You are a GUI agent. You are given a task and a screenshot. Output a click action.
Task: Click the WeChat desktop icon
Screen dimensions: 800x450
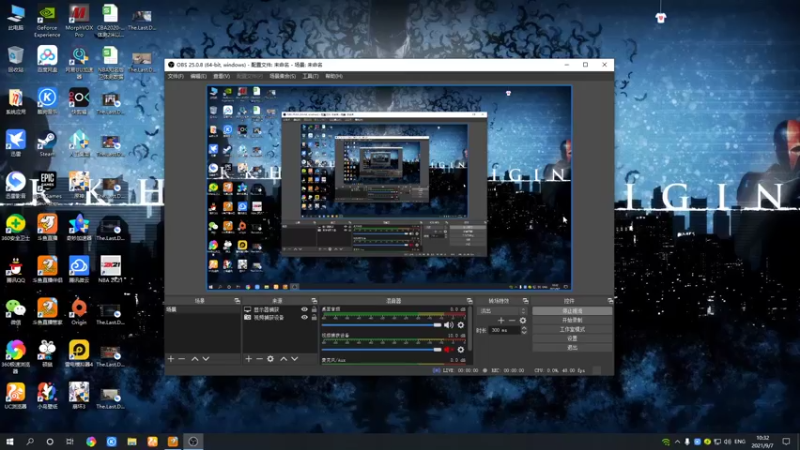click(x=15, y=312)
